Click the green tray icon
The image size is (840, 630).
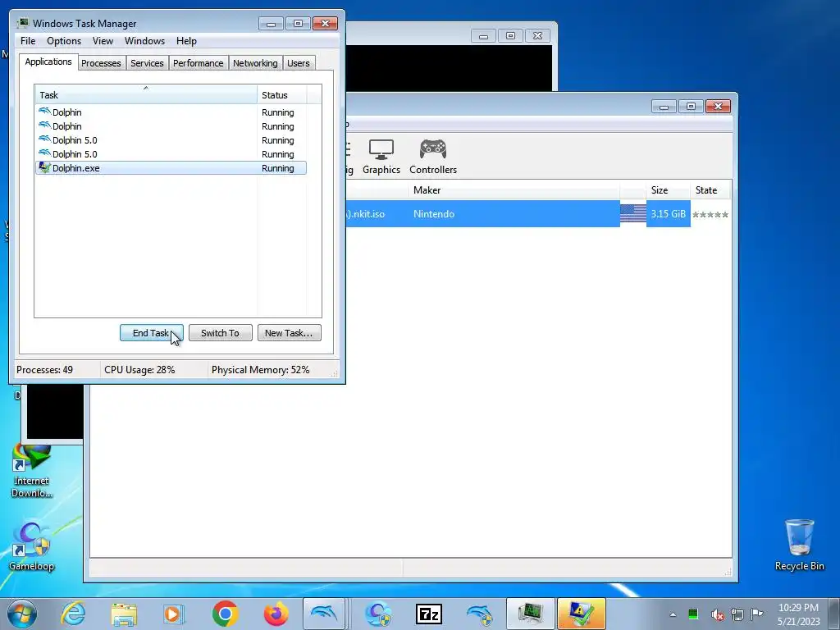point(692,614)
